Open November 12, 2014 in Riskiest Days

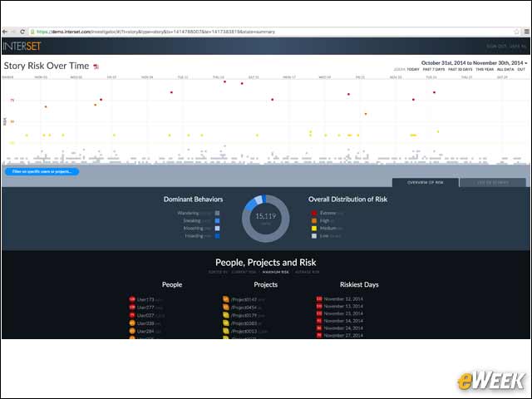coord(343,299)
